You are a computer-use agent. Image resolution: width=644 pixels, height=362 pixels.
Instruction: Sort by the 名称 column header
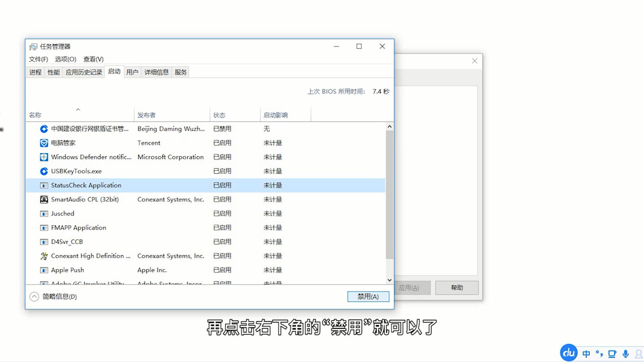tap(35, 115)
